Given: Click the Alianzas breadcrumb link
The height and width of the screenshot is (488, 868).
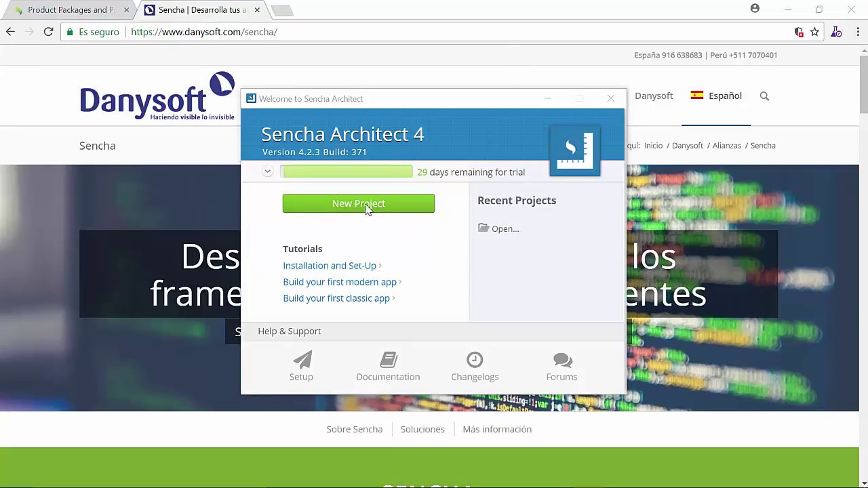Looking at the screenshot, I should pyautogui.click(x=727, y=146).
